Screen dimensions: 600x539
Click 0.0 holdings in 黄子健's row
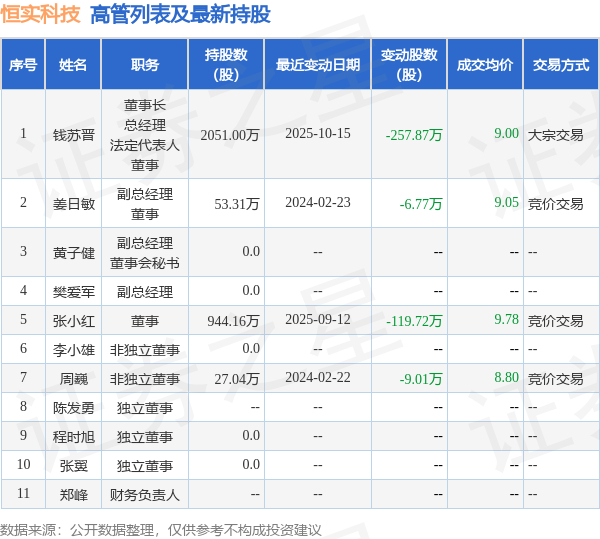click(x=251, y=251)
